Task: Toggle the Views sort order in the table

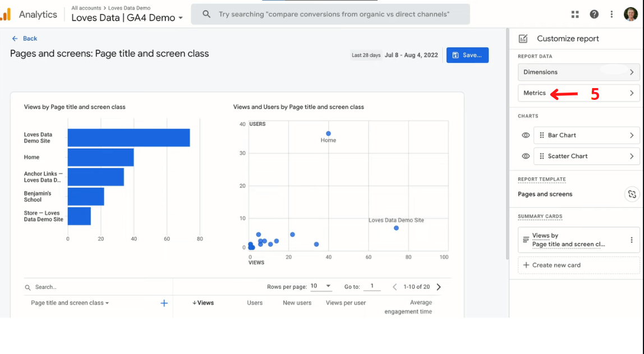Action: (203, 302)
